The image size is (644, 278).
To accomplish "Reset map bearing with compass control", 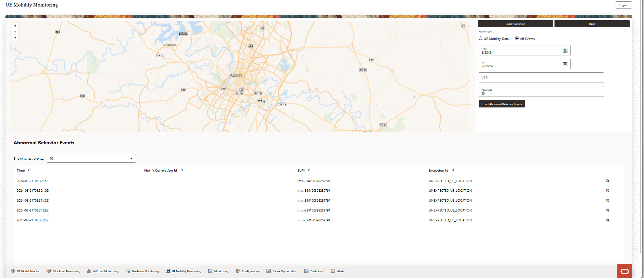I will coord(15,38).
